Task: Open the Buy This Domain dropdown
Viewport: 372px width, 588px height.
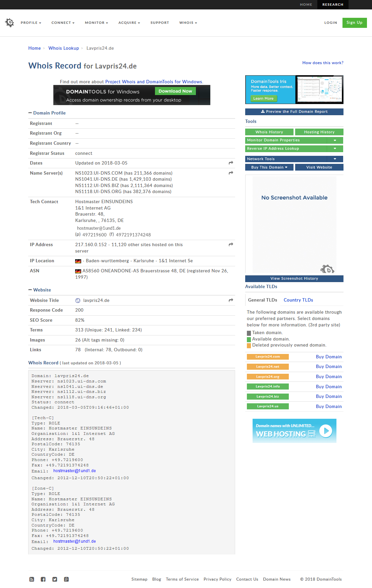Action: pyautogui.click(x=269, y=167)
